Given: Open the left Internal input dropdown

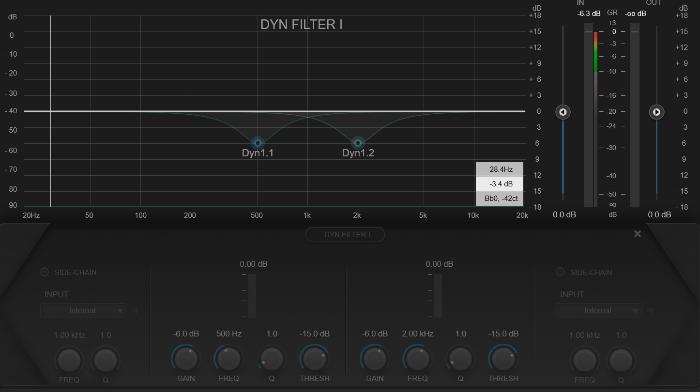Looking at the screenshot, I should coord(83,310).
